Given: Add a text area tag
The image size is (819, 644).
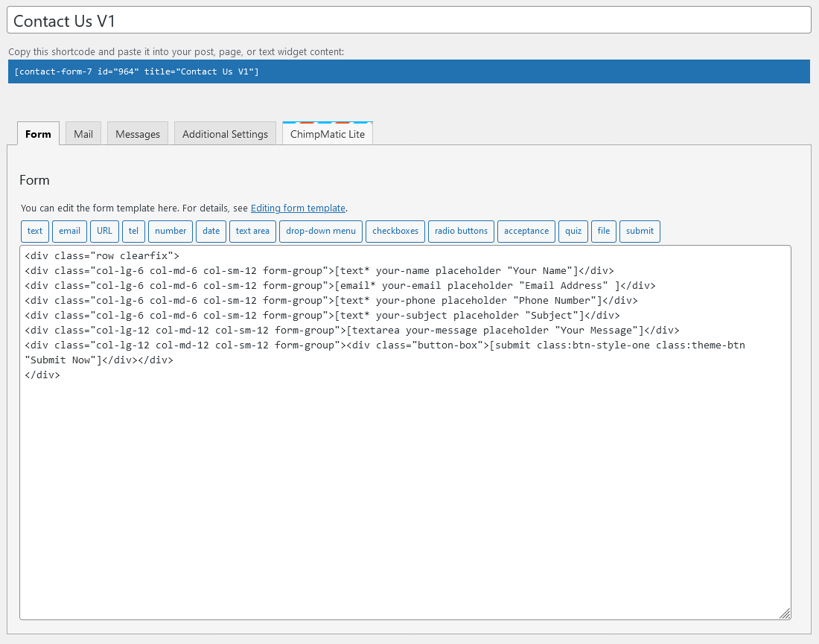Looking at the screenshot, I should coord(252,231).
